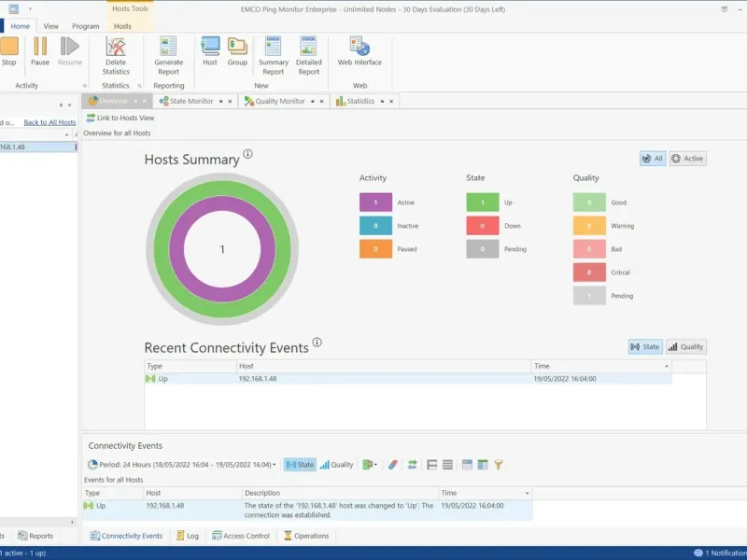Click the first window-style view icon beside the green table icon
The width and height of the screenshot is (747, 560).
tap(468, 465)
